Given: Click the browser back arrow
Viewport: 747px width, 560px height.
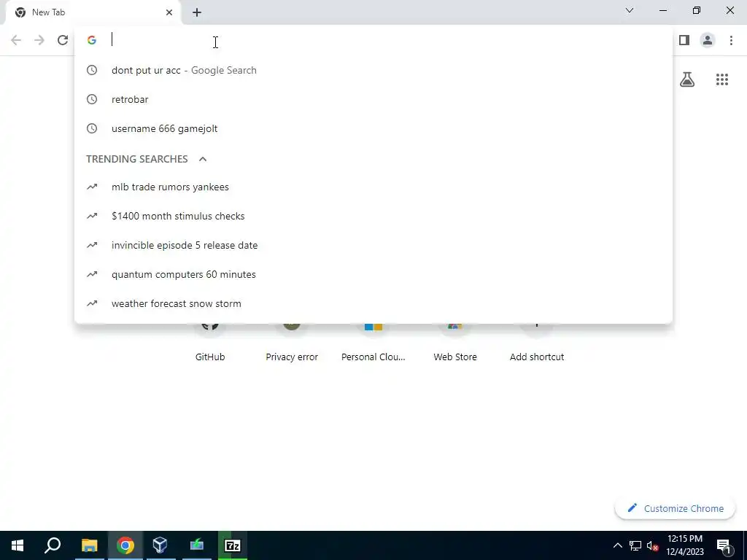Looking at the screenshot, I should pyautogui.click(x=16, y=41).
